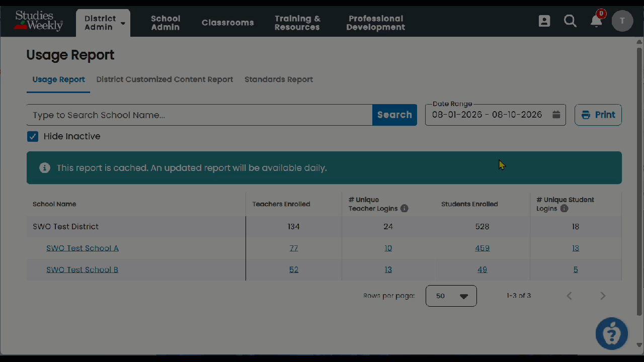Expand the District Admin dropdown arrow
The image size is (644, 362).
(x=123, y=23)
